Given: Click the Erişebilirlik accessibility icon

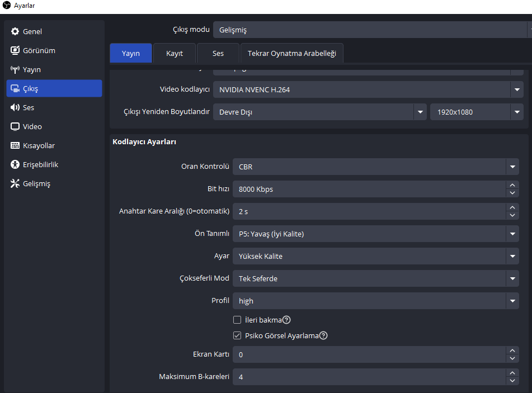Looking at the screenshot, I should [15, 165].
